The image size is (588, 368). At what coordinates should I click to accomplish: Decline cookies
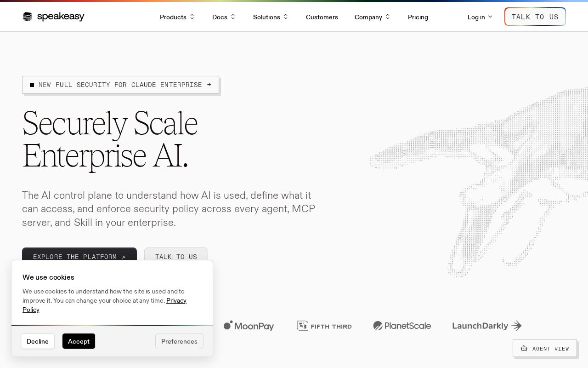[x=38, y=341]
